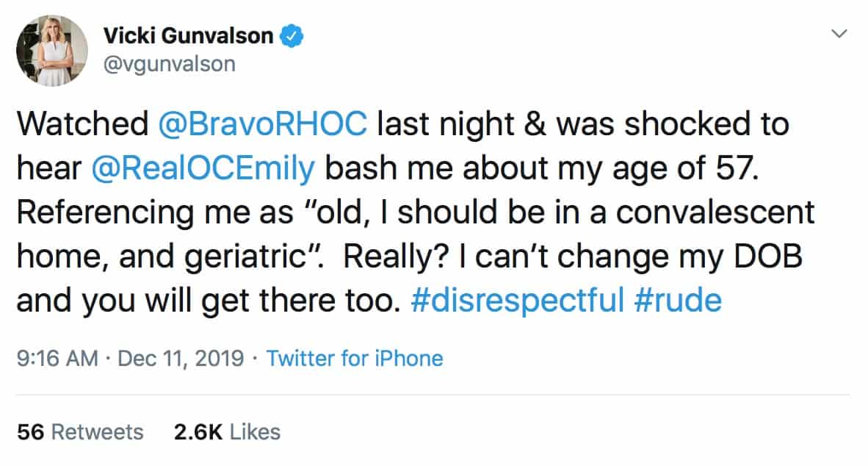868x466 pixels.
Task: Click the downward caret in the corner
Action: click(x=839, y=33)
